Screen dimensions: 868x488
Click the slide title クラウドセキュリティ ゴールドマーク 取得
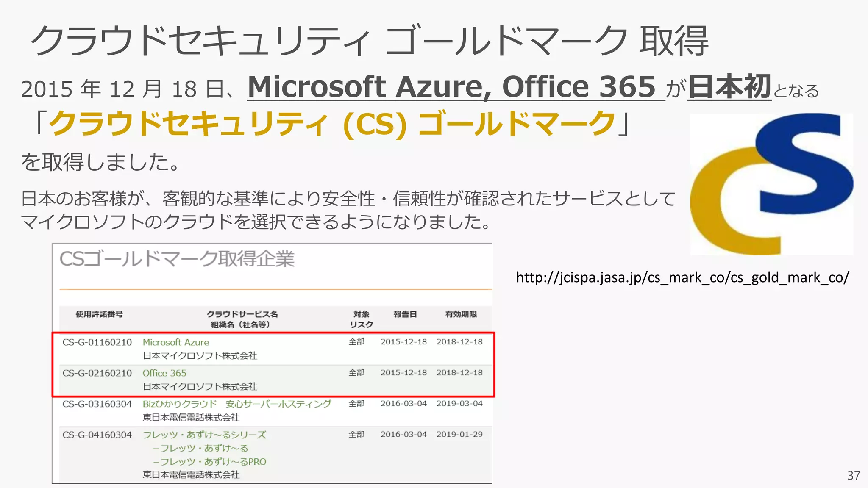point(370,41)
